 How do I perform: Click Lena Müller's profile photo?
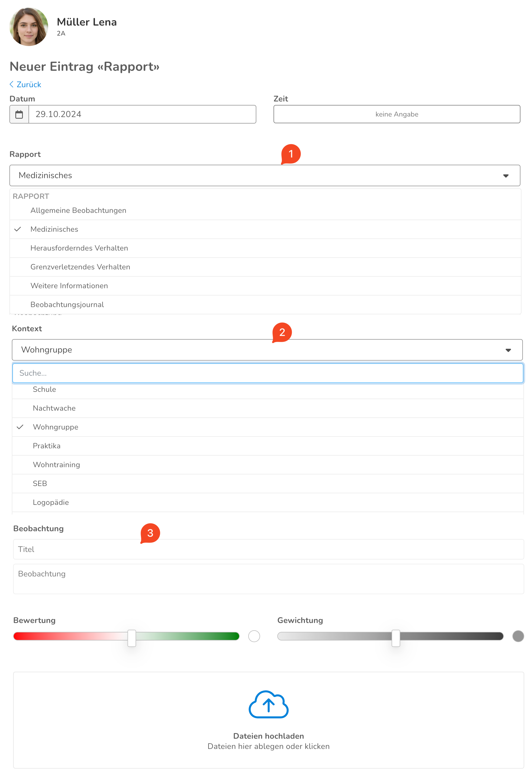(x=29, y=27)
